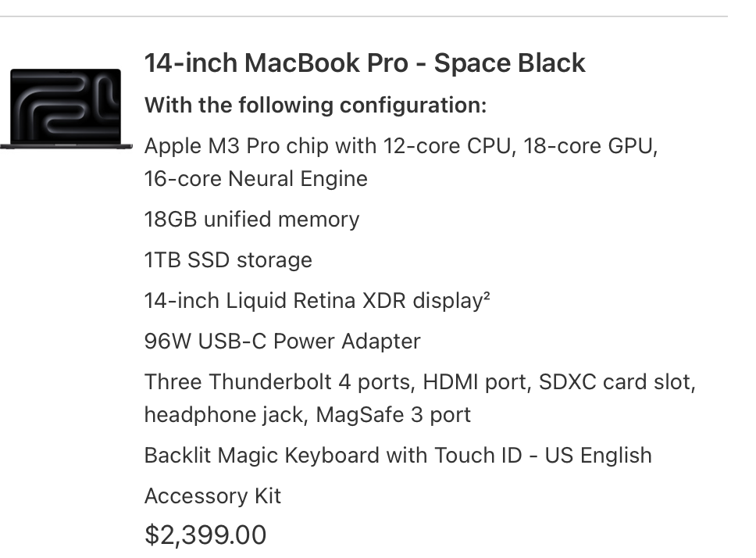Click the 96W USB-C Power Adapter line

click(283, 342)
